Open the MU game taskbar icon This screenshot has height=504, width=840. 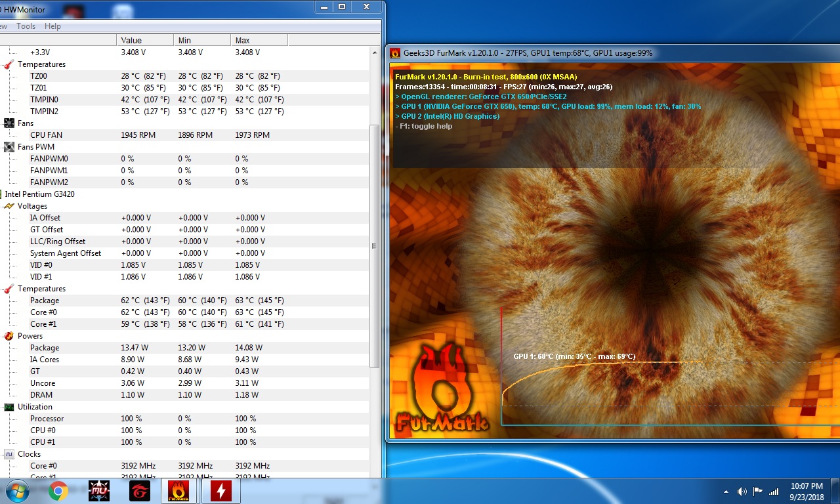(99, 491)
